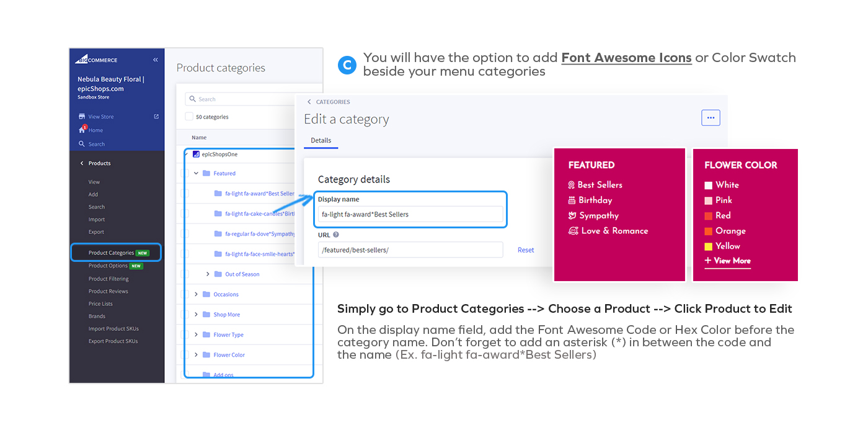Switch to the Details tab

point(321,141)
